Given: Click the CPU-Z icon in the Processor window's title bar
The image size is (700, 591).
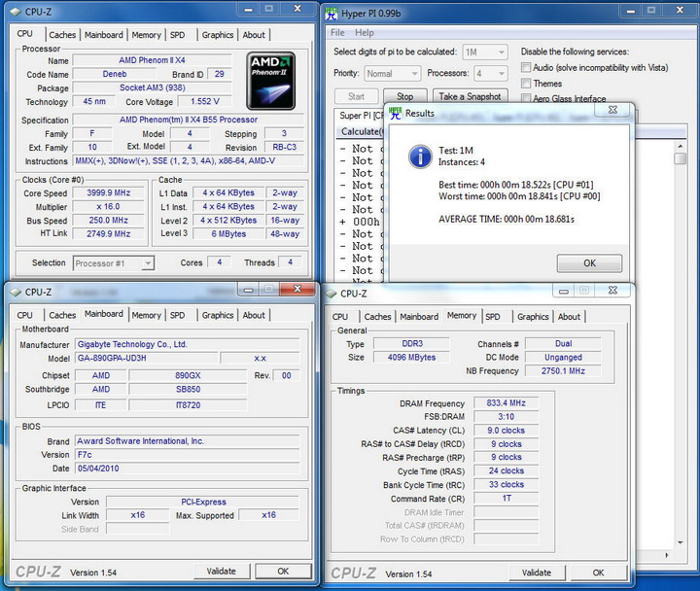Looking at the screenshot, I should [14, 14].
